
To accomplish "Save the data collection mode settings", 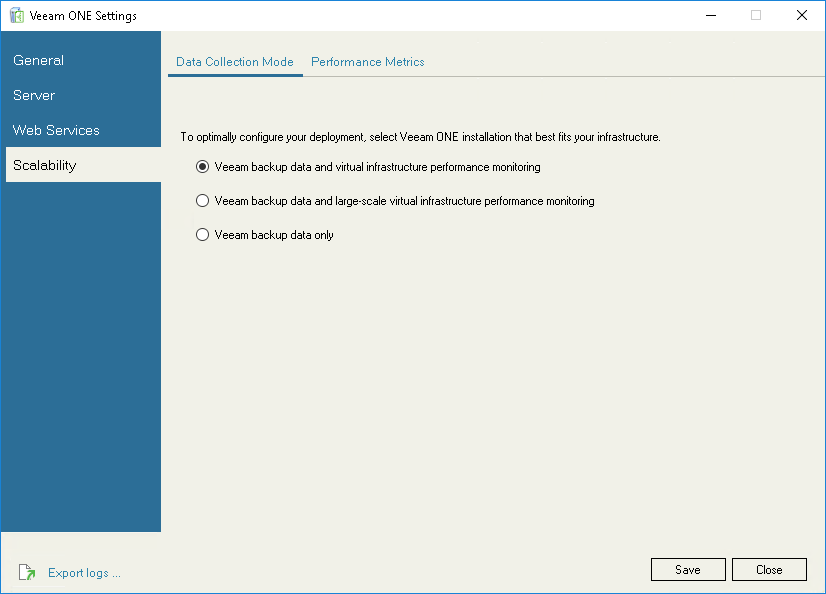I will pos(688,569).
